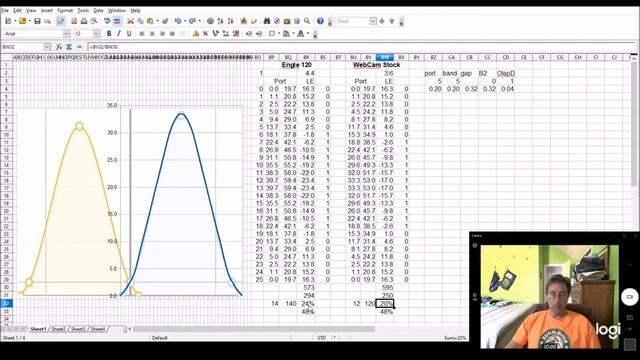Sort descending using the toolbar icon
Viewport: 640px width, 360px height.
tap(231, 21)
